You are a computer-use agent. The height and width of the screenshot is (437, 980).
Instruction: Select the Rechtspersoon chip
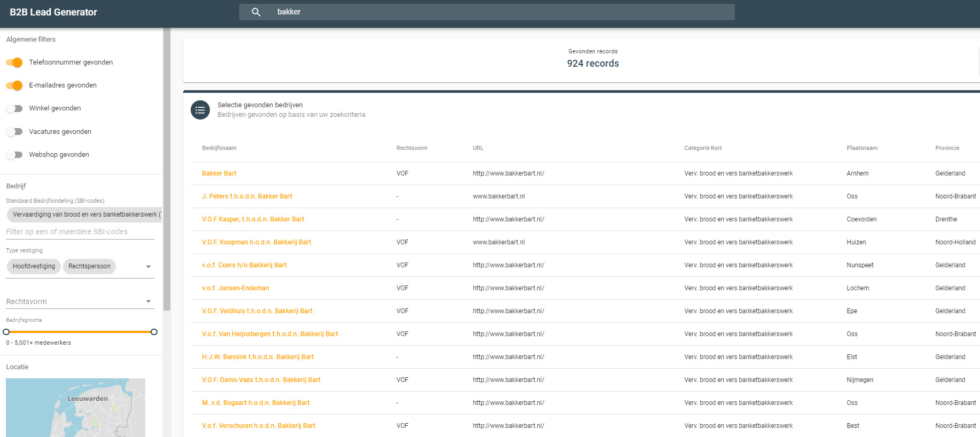[x=89, y=266]
